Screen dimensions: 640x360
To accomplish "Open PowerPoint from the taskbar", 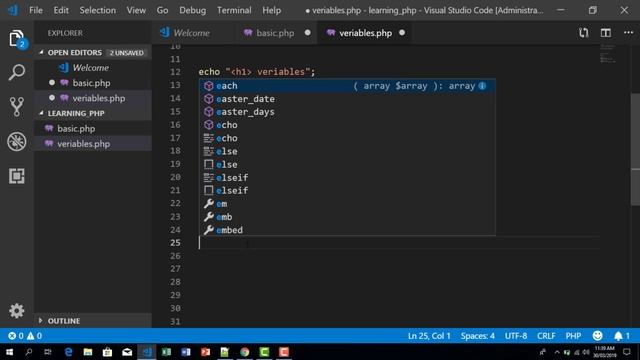I will pyautogui.click(x=205, y=352).
